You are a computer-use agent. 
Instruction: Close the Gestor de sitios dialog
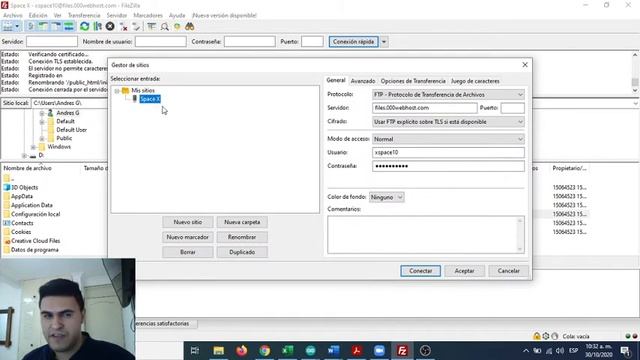coord(525,65)
